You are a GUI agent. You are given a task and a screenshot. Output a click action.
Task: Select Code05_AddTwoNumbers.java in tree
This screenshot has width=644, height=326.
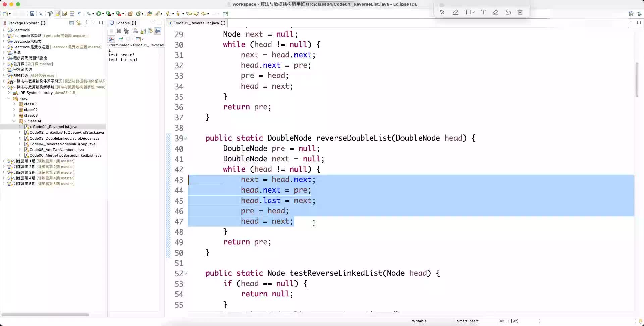pyautogui.click(x=56, y=150)
